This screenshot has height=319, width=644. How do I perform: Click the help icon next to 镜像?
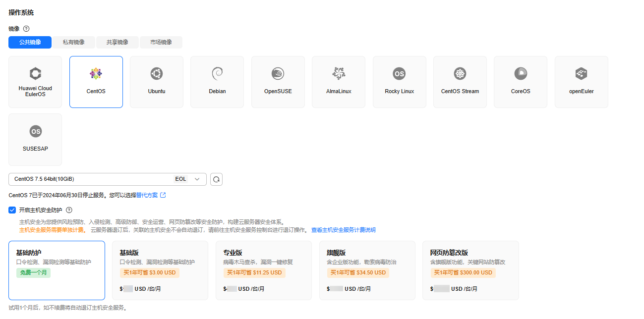[26, 29]
